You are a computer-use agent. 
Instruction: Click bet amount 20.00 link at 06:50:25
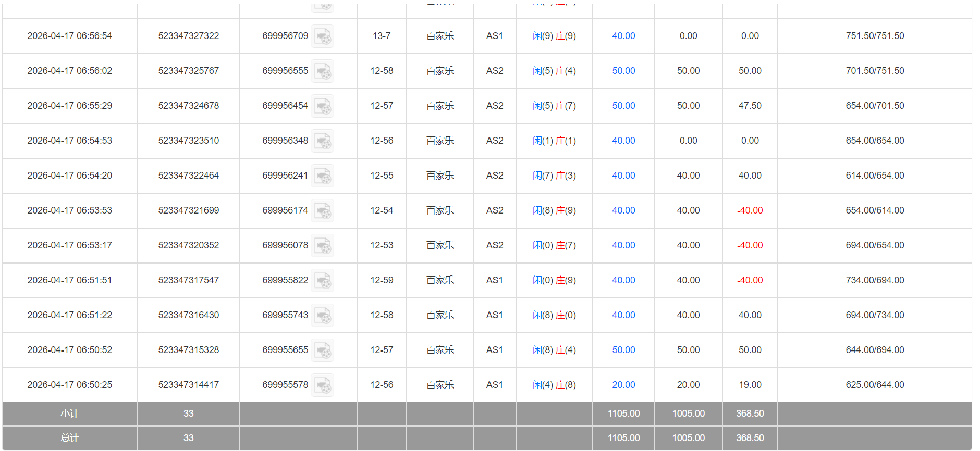(623, 385)
